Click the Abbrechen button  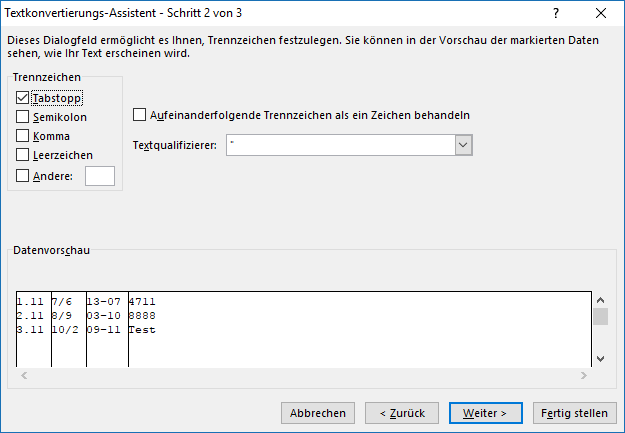318,413
